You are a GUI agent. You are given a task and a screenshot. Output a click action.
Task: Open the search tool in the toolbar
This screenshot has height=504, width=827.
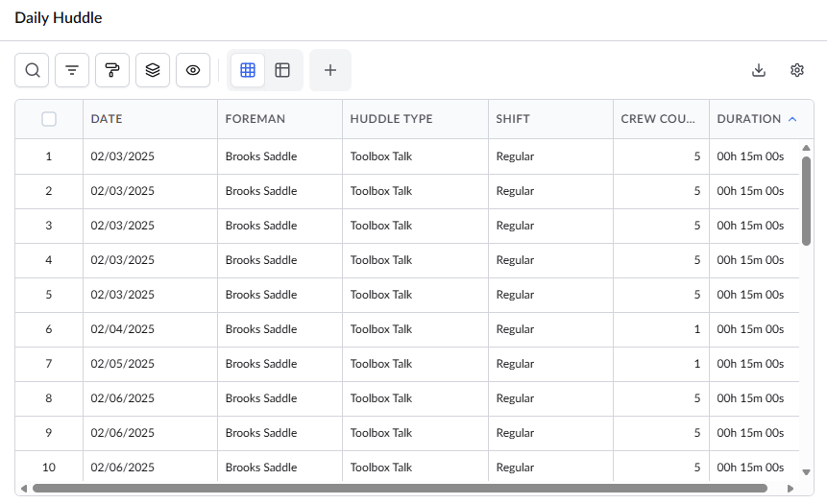click(32, 70)
